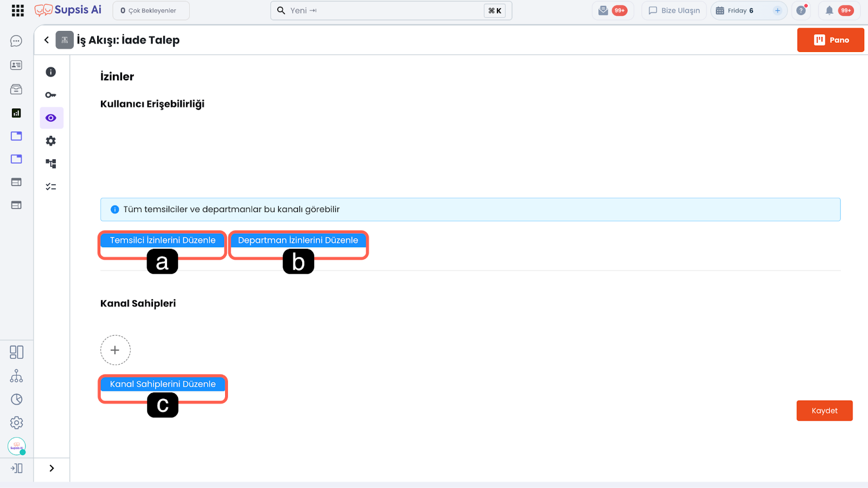868x488 pixels.
Task: Click Temsilci İzinlerini Düzenle button
Action: click(162, 240)
